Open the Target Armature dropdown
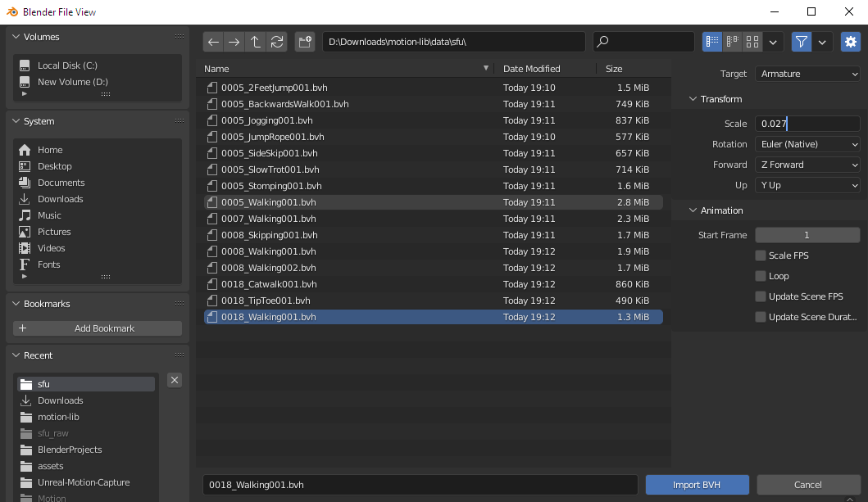Viewport: 868px width, 502px height. [x=807, y=74]
